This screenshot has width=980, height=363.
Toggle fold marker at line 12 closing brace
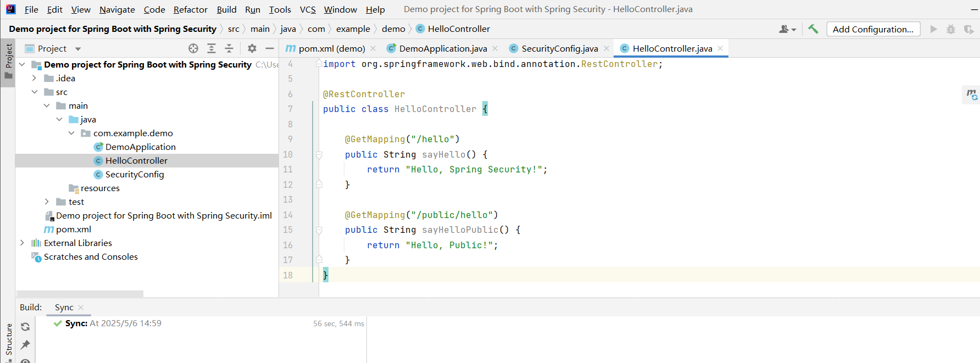tap(319, 185)
